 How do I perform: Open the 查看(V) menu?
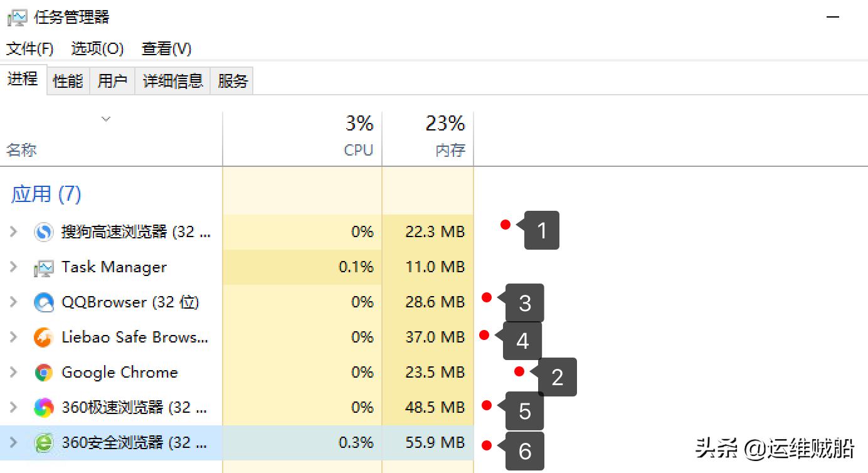pyautogui.click(x=166, y=48)
